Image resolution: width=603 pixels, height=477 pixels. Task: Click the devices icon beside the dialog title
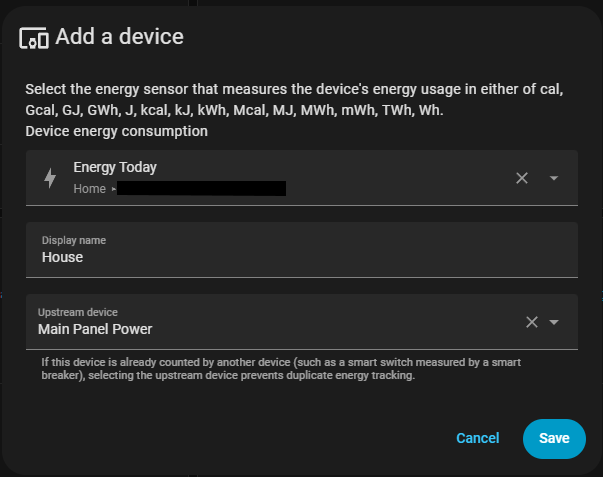click(x=34, y=38)
